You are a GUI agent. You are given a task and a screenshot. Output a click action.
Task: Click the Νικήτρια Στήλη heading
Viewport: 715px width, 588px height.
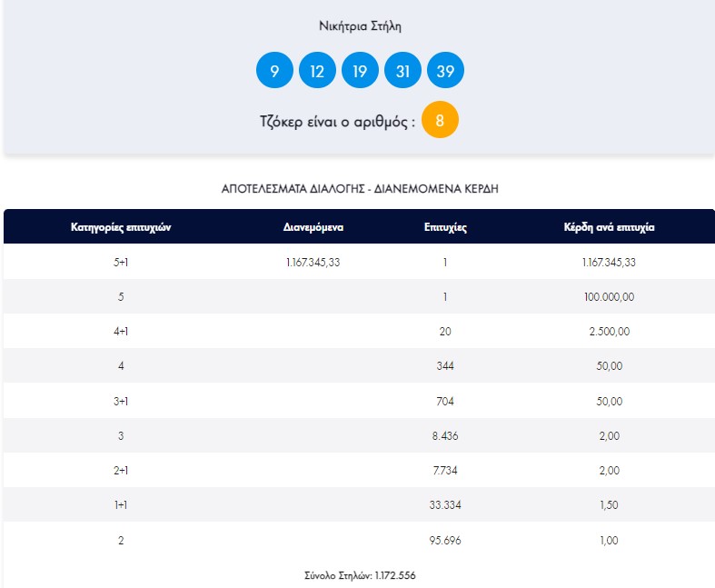pos(361,26)
